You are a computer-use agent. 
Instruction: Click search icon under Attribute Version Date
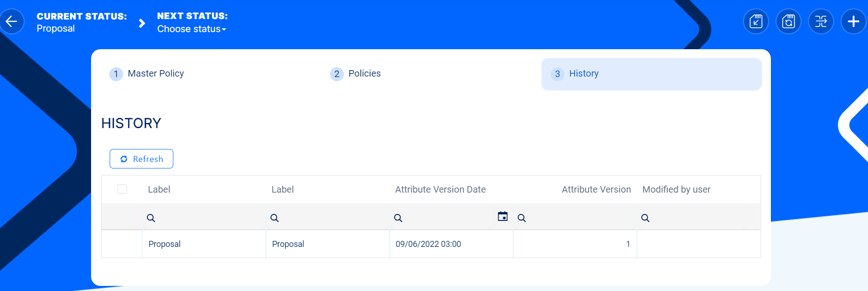pyautogui.click(x=398, y=218)
